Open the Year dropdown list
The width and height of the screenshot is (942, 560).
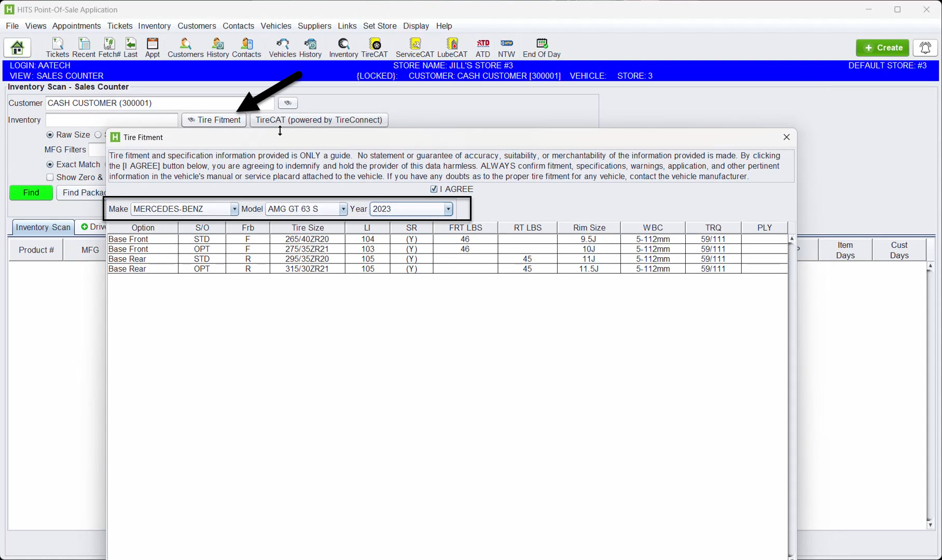click(x=448, y=209)
